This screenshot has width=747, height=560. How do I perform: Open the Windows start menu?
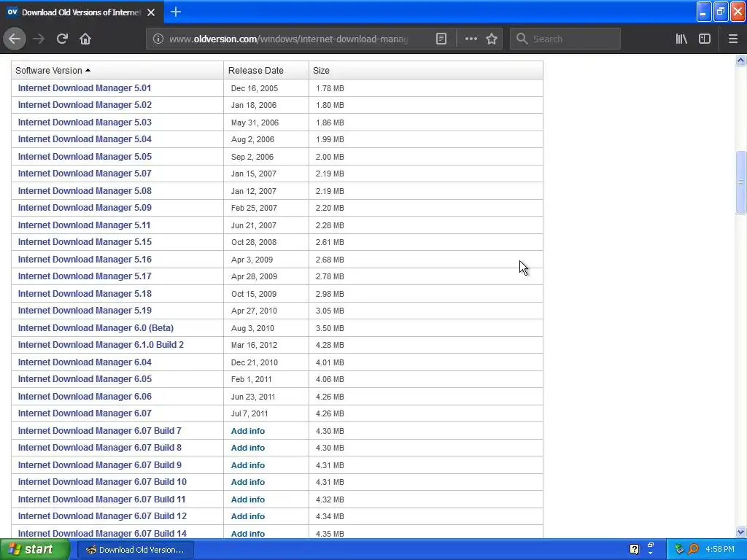tap(34, 550)
